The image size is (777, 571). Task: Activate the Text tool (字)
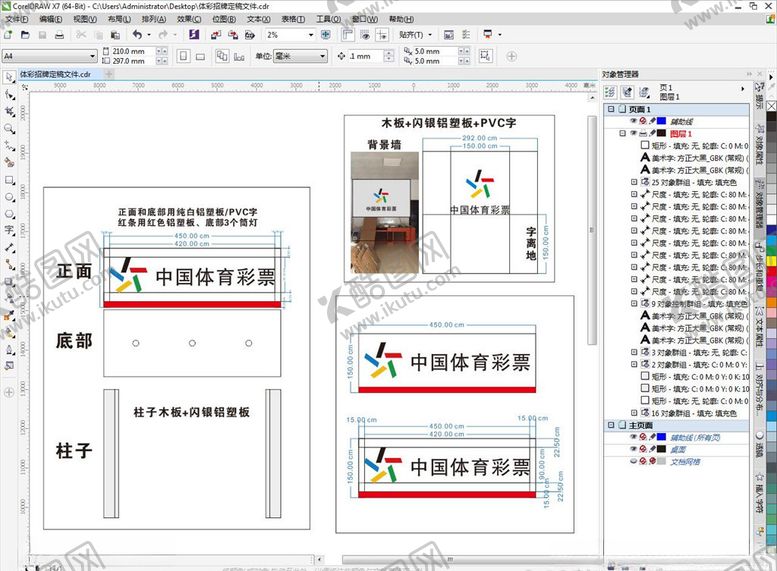point(9,230)
